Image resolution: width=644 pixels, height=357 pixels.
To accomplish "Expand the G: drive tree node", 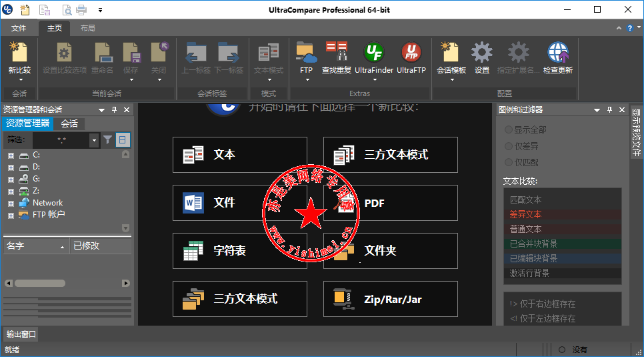I will point(11,180).
